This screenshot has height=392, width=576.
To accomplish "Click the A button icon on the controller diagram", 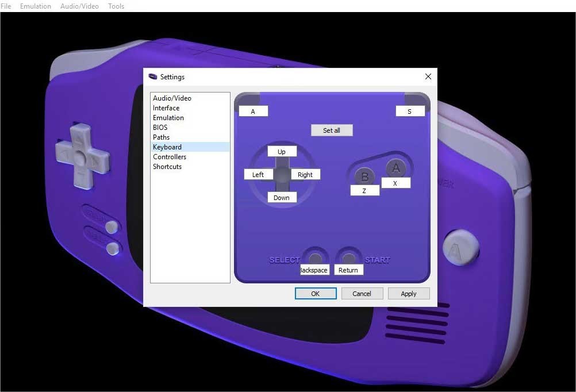I will point(395,168).
